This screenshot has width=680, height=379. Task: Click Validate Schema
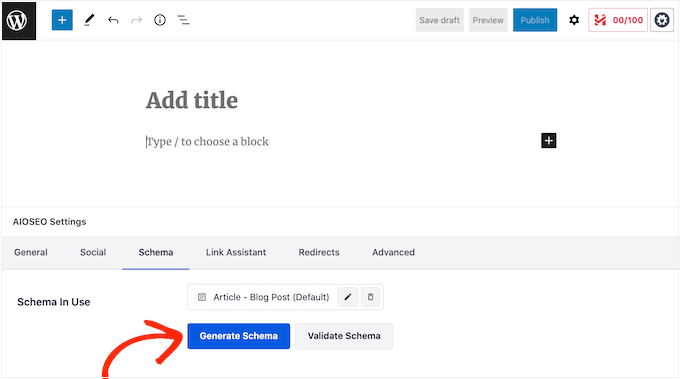tap(344, 336)
